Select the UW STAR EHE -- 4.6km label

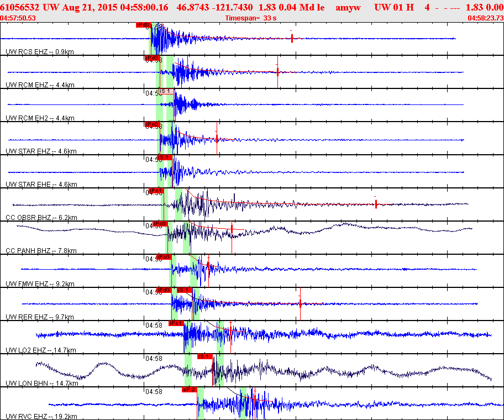pos(41,184)
